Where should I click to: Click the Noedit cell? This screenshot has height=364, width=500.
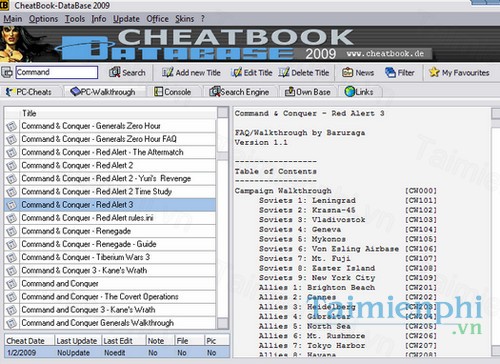(x=123, y=353)
